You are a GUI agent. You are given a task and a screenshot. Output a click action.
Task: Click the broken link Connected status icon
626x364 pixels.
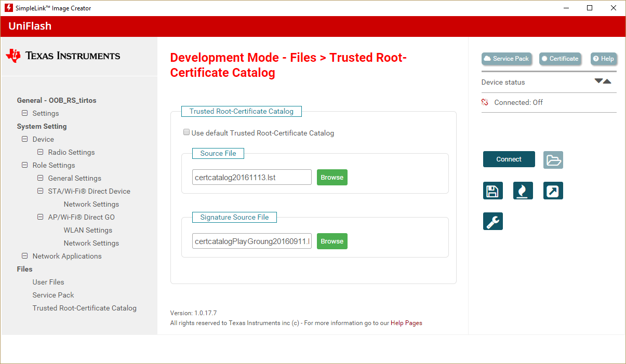tap(485, 102)
